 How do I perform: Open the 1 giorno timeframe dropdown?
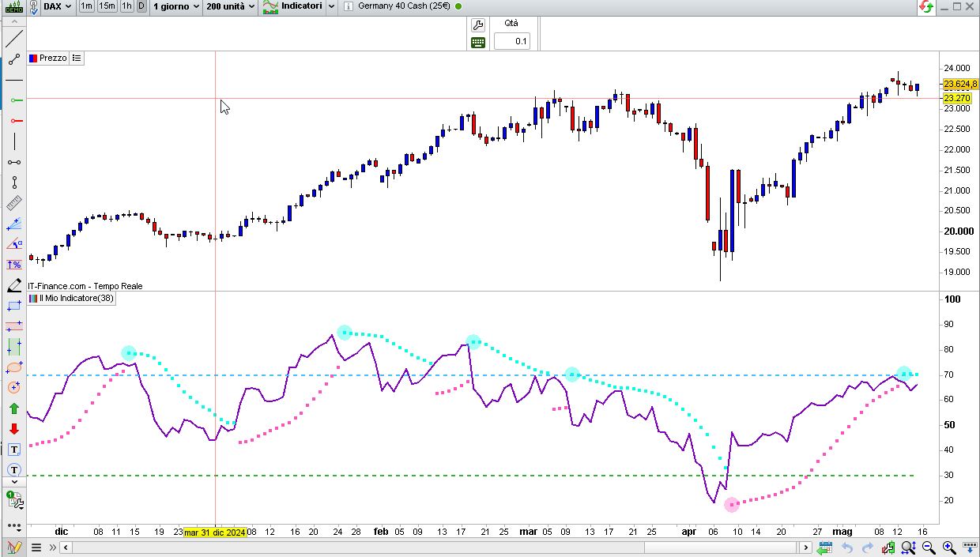pyautogui.click(x=175, y=6)
